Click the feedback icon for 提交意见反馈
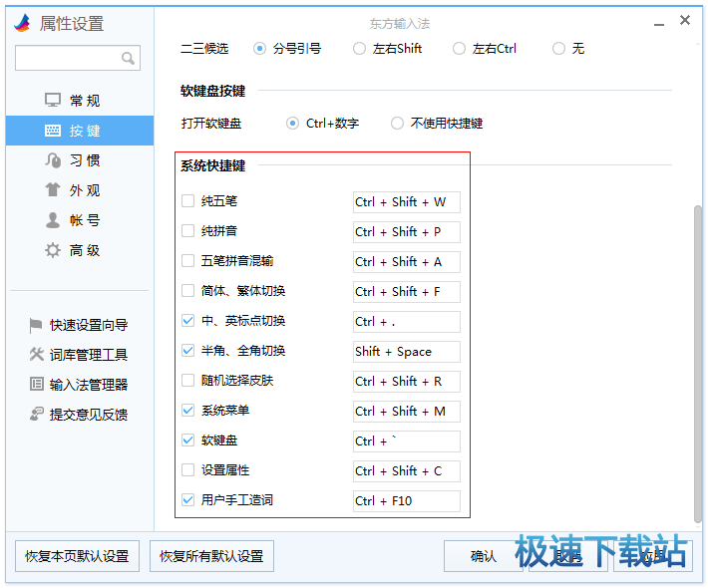The width and height of the screenshot is (708, 588). pos(37,414)
